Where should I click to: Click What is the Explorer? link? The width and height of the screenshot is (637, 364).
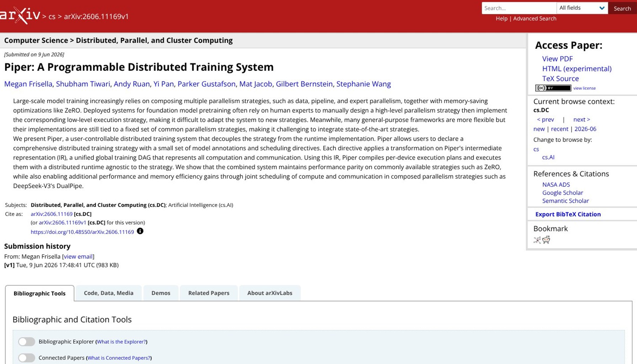point(121,342)
